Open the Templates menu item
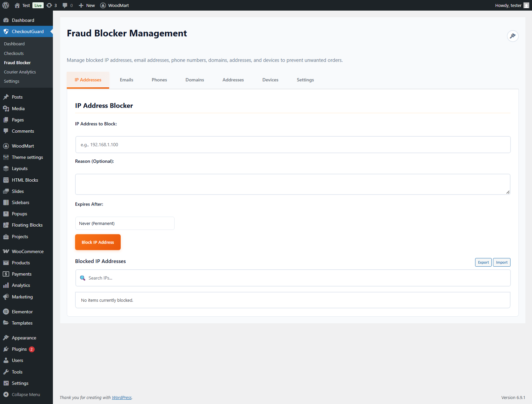 [x=26, y=323]
